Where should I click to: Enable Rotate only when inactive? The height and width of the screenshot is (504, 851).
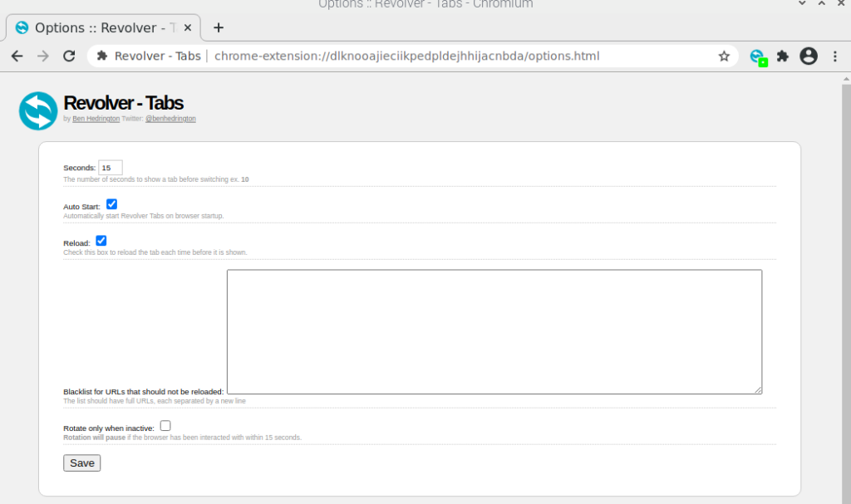[165, 424]
